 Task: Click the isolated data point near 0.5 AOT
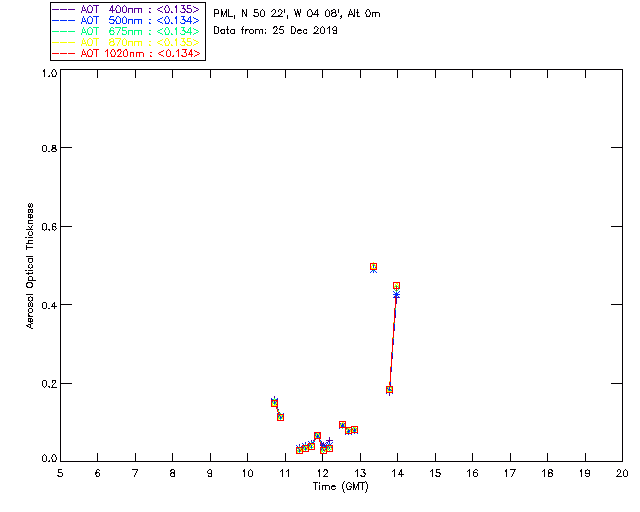pyautogui.click(x=373, y=267)
